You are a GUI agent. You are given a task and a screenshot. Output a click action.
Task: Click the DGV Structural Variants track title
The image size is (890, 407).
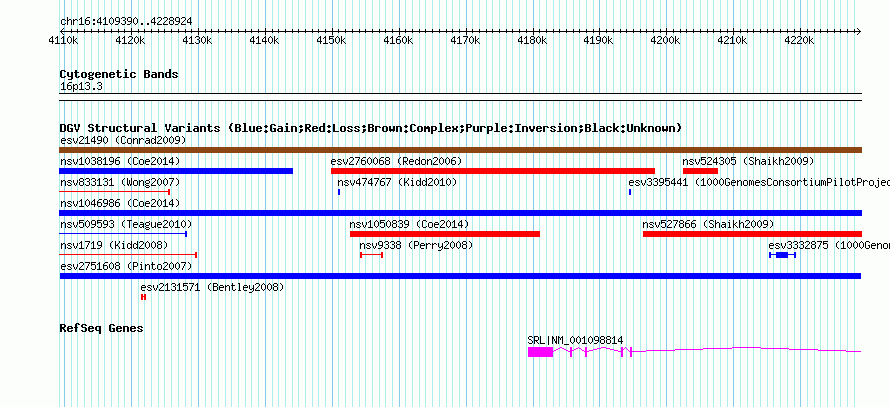[371, 128]
